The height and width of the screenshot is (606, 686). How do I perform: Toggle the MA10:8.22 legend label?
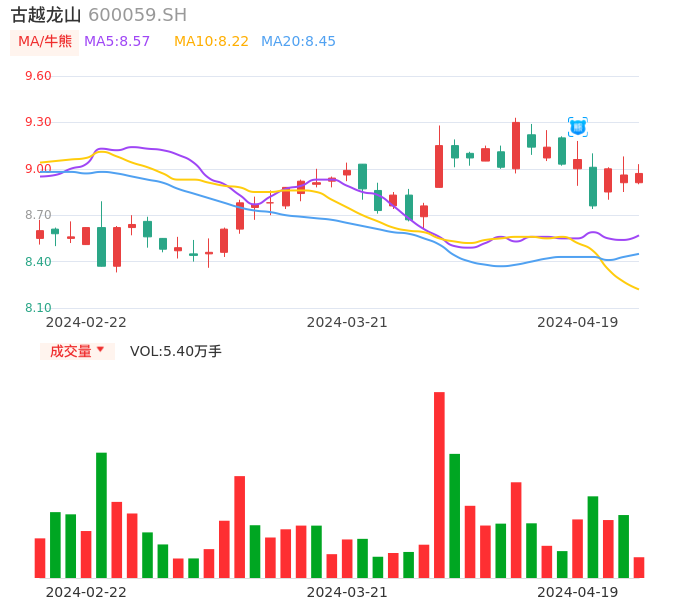(x=211, y=42)
